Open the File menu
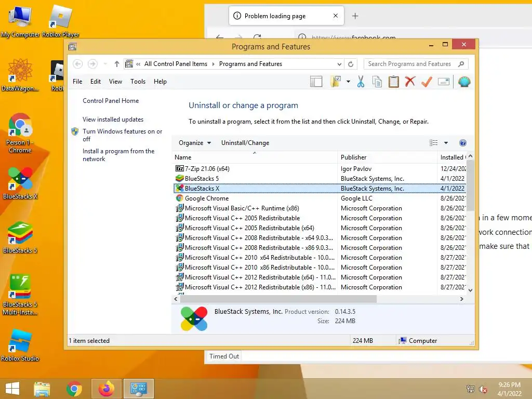 (x=77, y=82)
